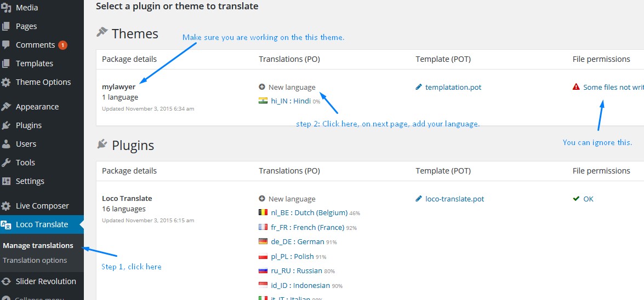644x300 pixels.
Task: Click the Belgium flag icon
Action: [x=263, y=213]
